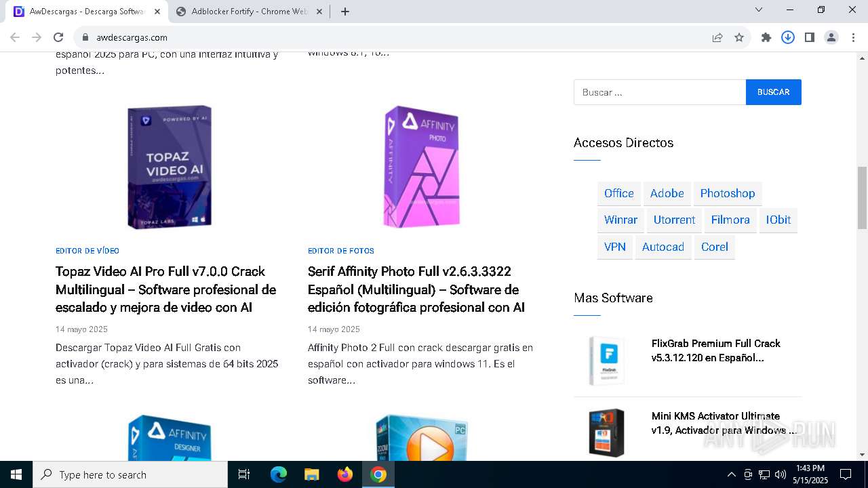Open the Filmora shortcut tag
The width and height of the screenshot is (868, 488).
click(x=730, y=220)
